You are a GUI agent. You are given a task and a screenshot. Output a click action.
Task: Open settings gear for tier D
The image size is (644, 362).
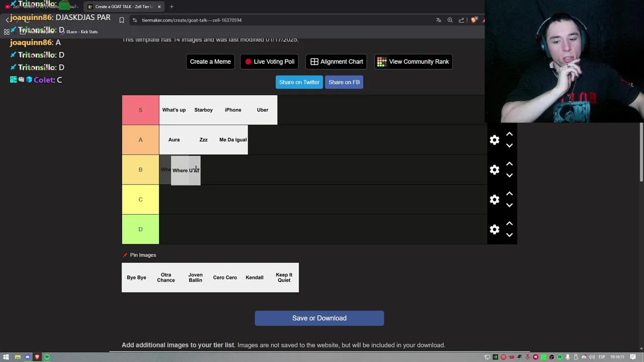[495, 229]
